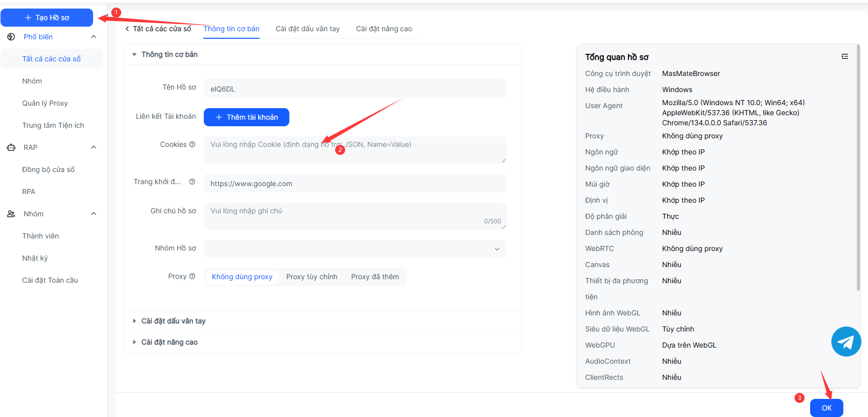The height and width of the screenshot is (417, 868).
Task: Choose the Proxy đã thêm option
Action: pos(375,277)
